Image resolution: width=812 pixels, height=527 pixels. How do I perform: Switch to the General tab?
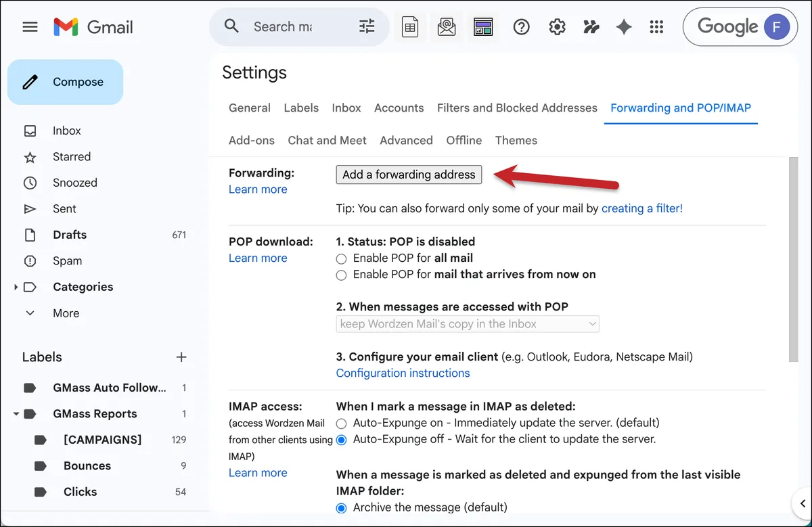coord(250,108)
